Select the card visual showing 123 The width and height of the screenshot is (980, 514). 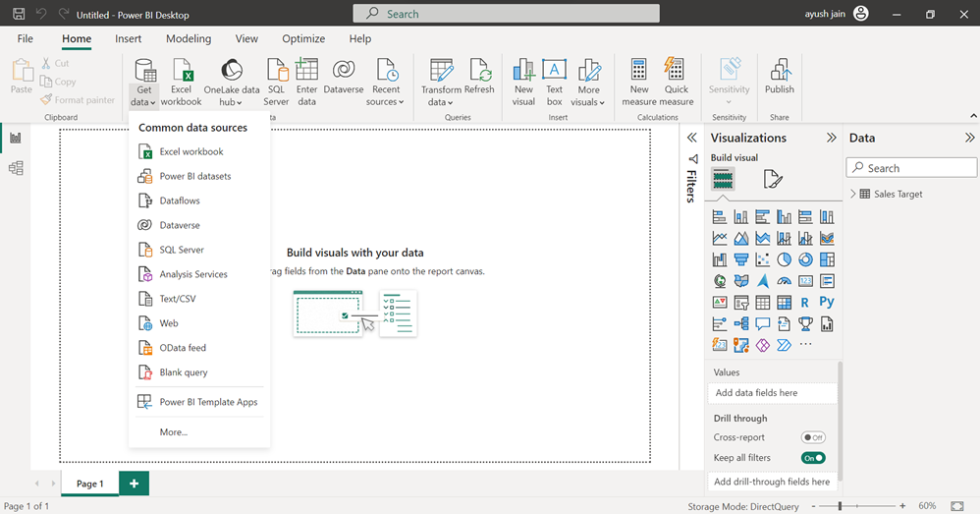805,281
